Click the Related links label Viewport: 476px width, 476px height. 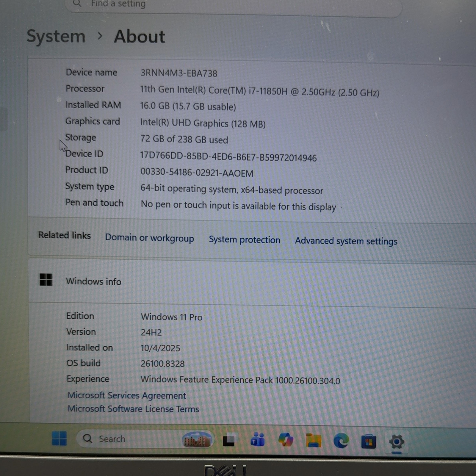click(x=65, y=235)
